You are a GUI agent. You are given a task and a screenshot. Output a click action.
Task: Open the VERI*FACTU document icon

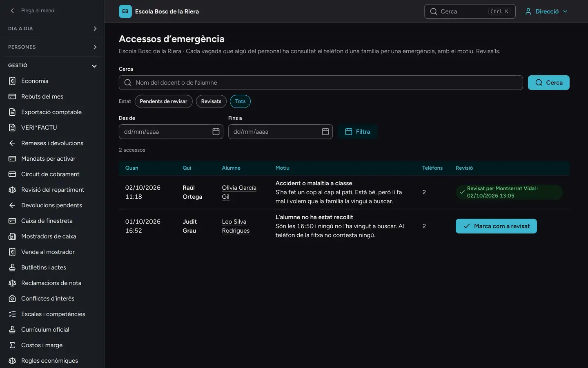click(x=12, y=128)
